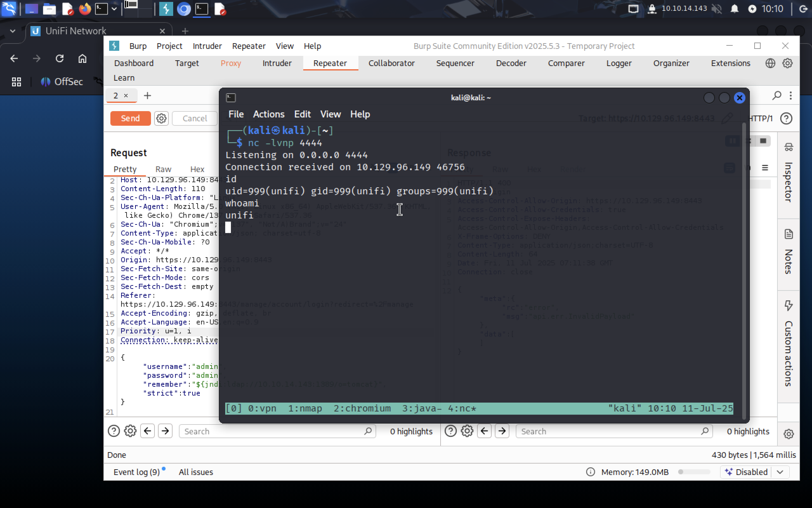Open the Repeater three-dot options menu
The height and width of the screenshot is (508, 812).
click(x=790, y=96)
